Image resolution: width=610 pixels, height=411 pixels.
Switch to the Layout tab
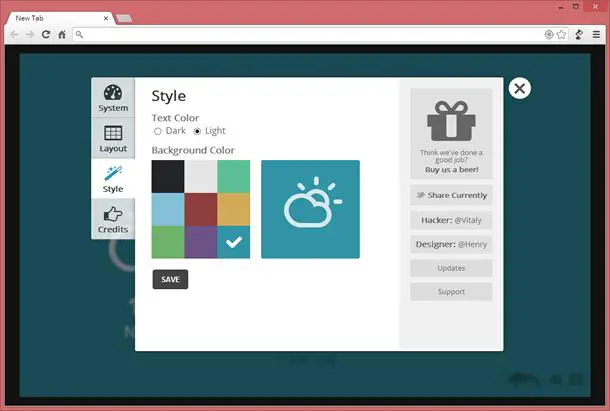pos(113,139)
